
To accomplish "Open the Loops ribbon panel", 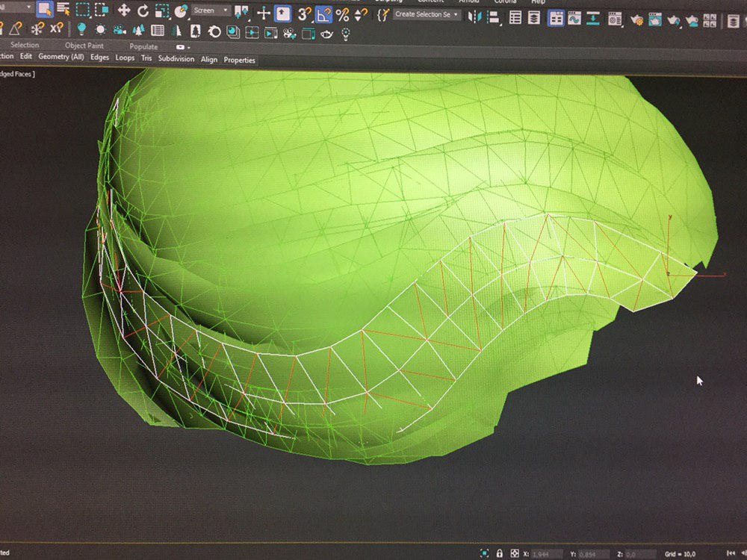I will tap(125, 58).
